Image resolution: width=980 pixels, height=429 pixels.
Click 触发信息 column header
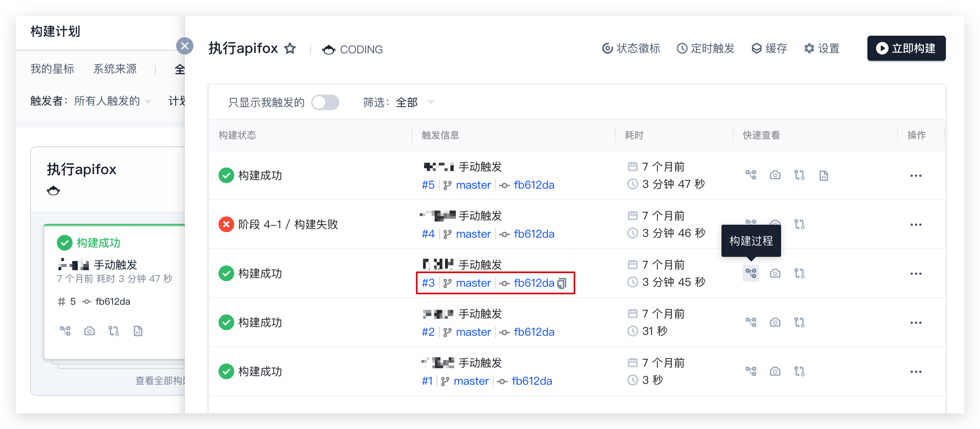440,135
